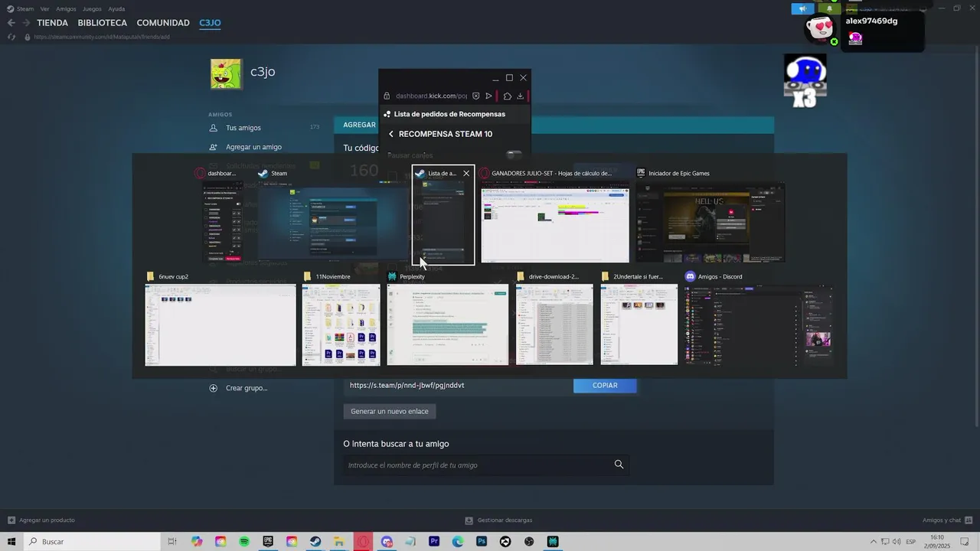
Task: Open the Iniciador de Epic Games thumbnail
Action: 710,221
